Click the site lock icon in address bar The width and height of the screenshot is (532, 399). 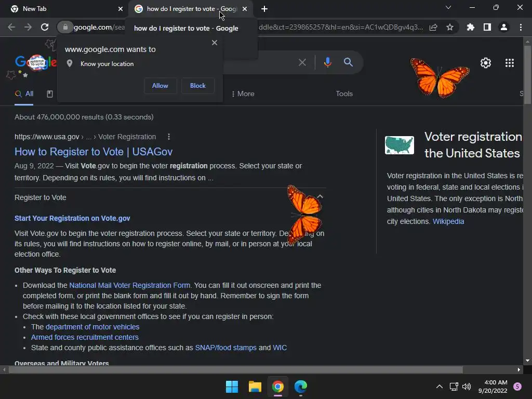(x=65, y=27)
